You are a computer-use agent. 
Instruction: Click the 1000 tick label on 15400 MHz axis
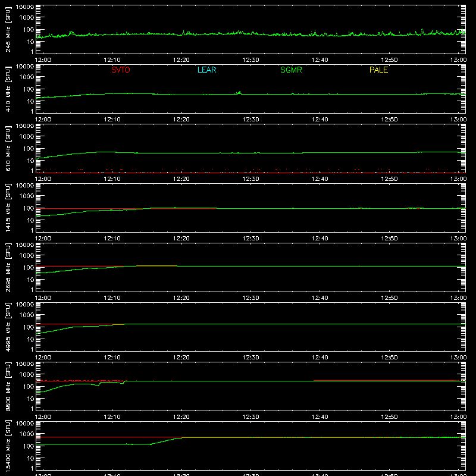27,434
